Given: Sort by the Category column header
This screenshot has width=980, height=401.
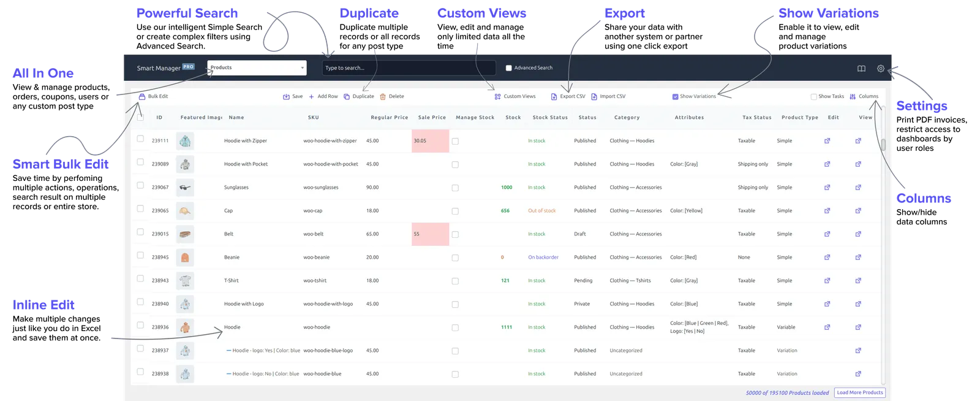Looking at the screenshot, I should (627, 118).
